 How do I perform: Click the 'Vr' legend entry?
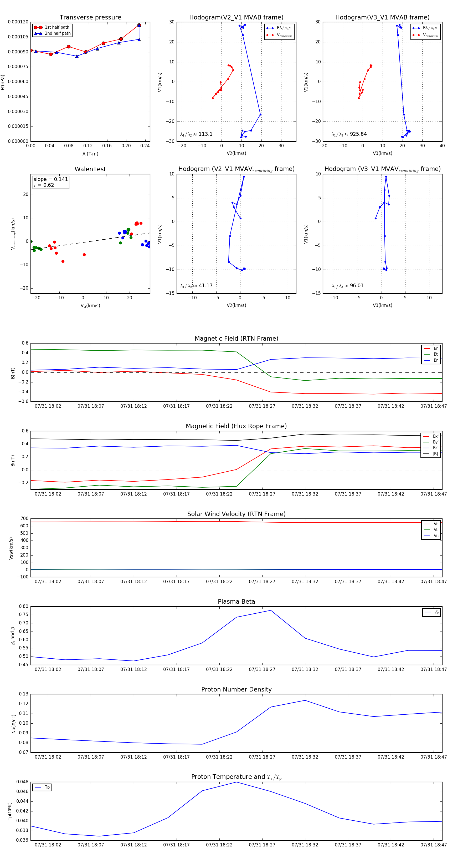pyautogui.click(x=431, y=524)
